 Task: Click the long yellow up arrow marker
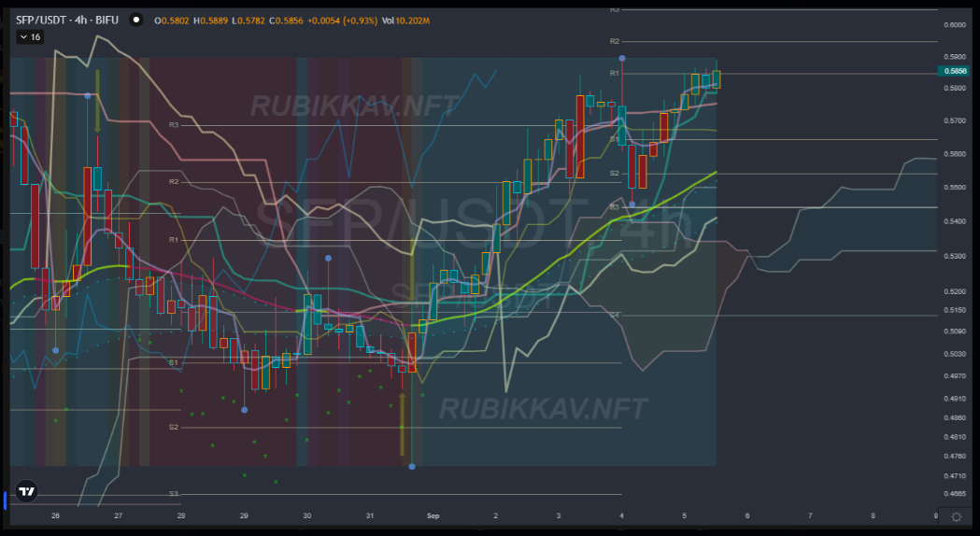pos(402,424)
